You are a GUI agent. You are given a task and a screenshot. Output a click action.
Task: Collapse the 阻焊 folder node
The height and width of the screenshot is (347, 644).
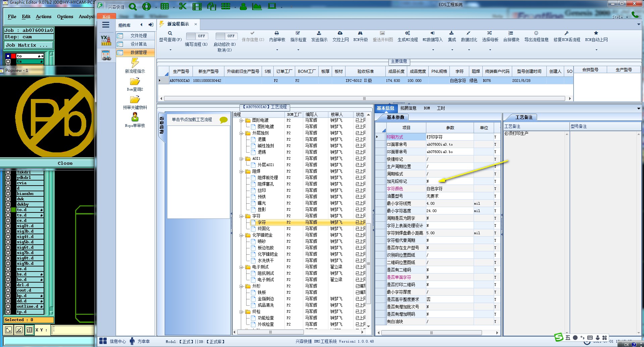241,171
